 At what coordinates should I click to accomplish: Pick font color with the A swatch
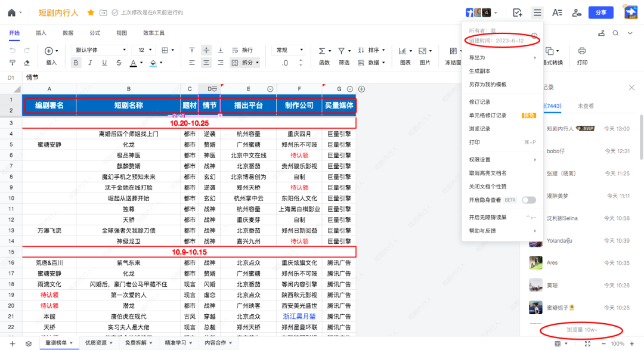(133, 63)
